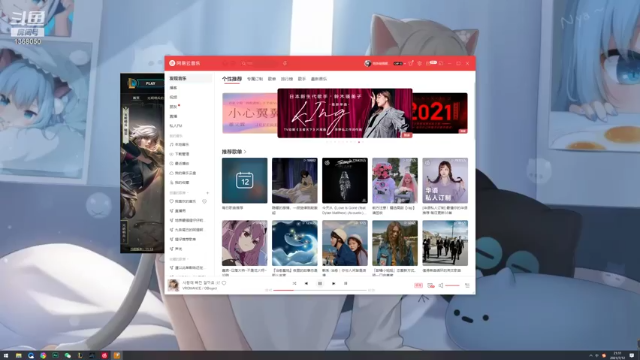Open the pink-haired anime girl playlist
Image resolution: width=640 pixels, height=360 pixels.
pos(244,243)
